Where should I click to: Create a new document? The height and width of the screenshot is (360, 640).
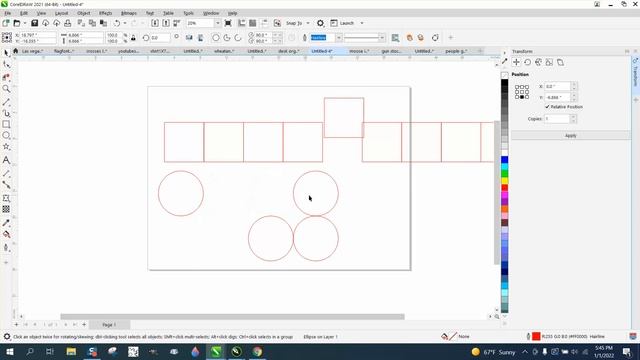[6, 23]
